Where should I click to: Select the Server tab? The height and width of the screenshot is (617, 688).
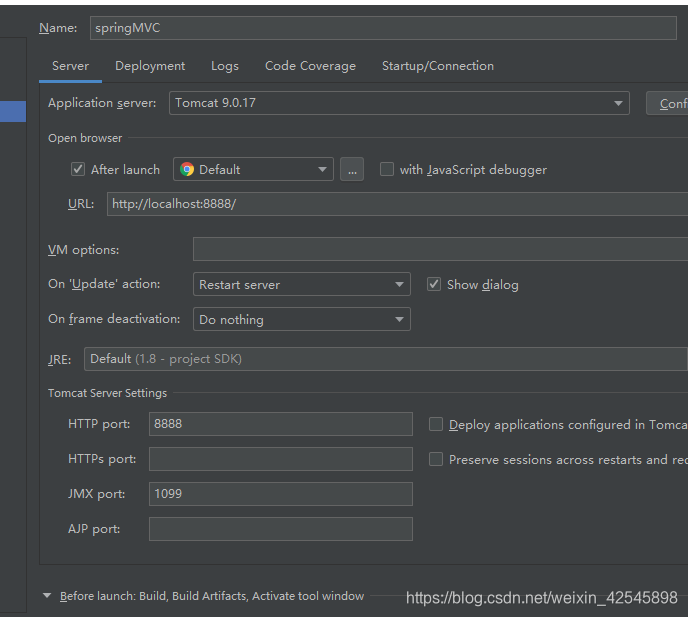pos(70,66)
